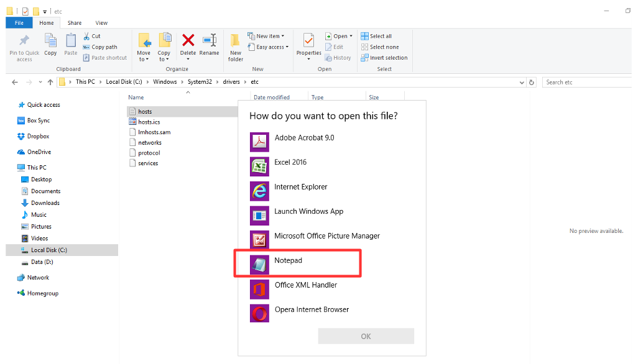Open the Copy to dropdown
Viewport: 633px width, 364px height.
(164, 47)
